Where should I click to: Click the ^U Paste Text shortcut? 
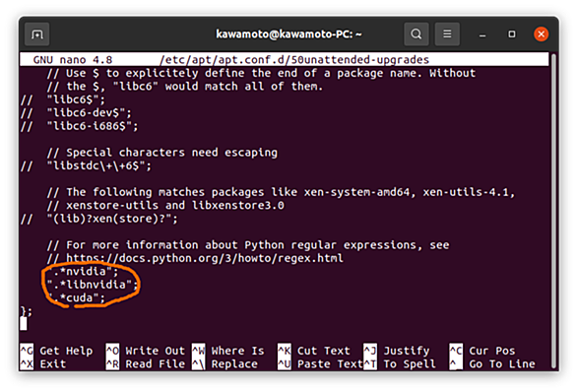point(321,364)
